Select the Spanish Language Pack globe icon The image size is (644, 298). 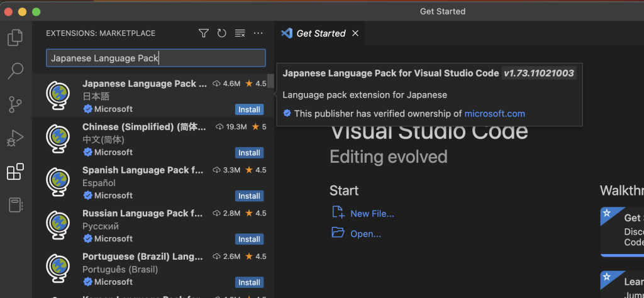pyautogui.click(x=58, y=182)
